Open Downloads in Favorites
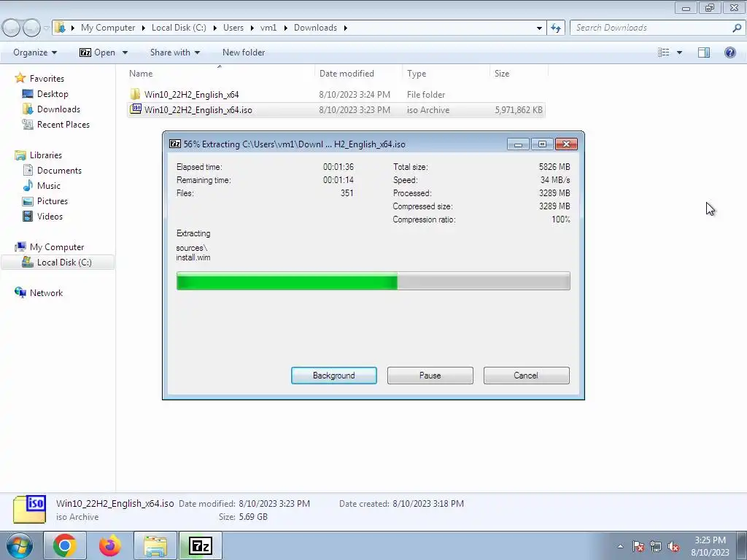The height and width of the screenshot is (560, 747). (58, 109)
